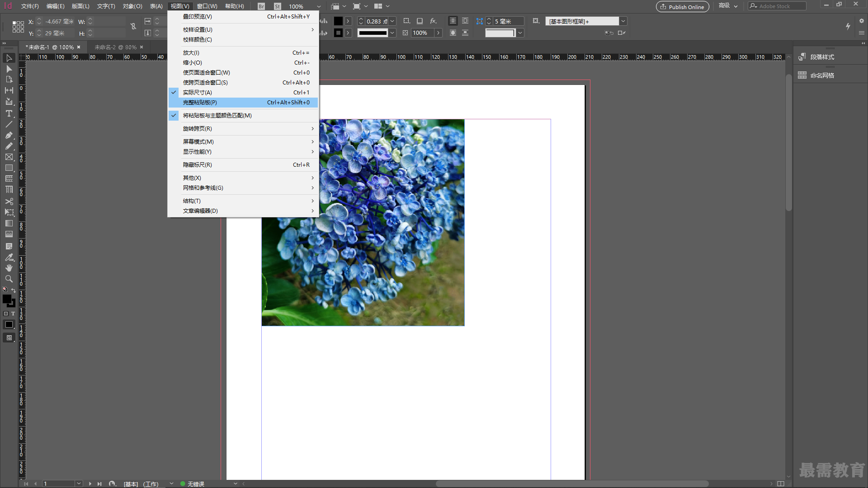Click black fill swatch in control bar
This screenshot has height=488, width=868.
pyautogui.click(x=338, y=21)
